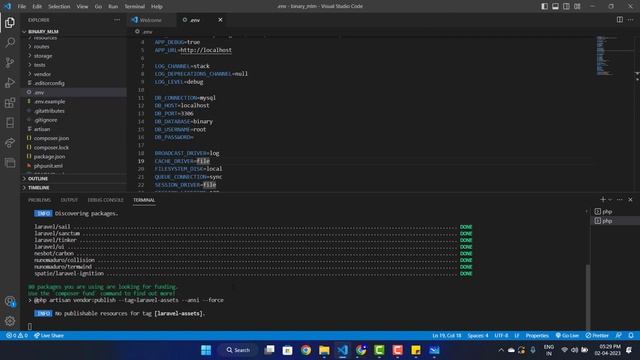Select language mode Properties
Viewport: 640px width, 360px height.
click(x=537, y=336)
